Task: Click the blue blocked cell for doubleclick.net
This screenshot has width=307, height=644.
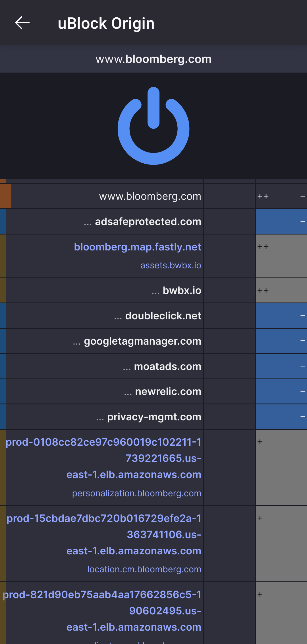Action: [281, 316]
